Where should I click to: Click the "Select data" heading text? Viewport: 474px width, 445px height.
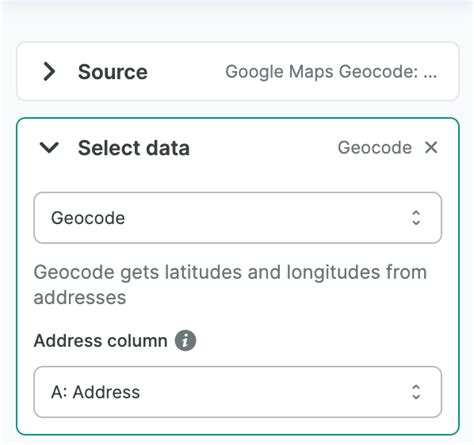(x=134, y=148)
